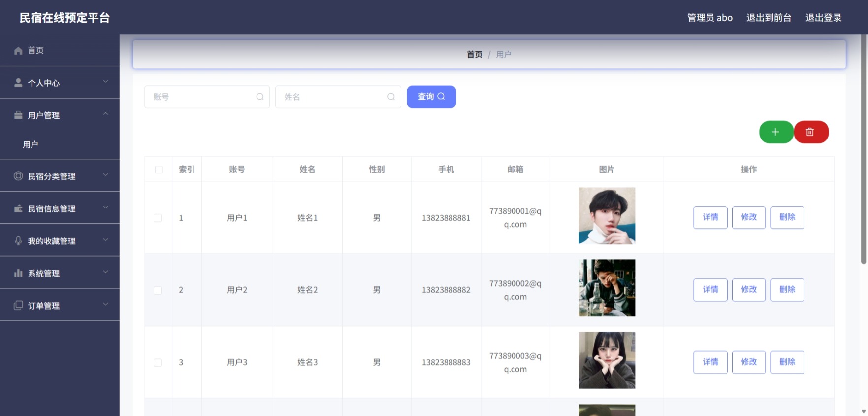Toggle the select-all checkbox in table header
Screen dimensions: 868x416
[x=159, y=170]
